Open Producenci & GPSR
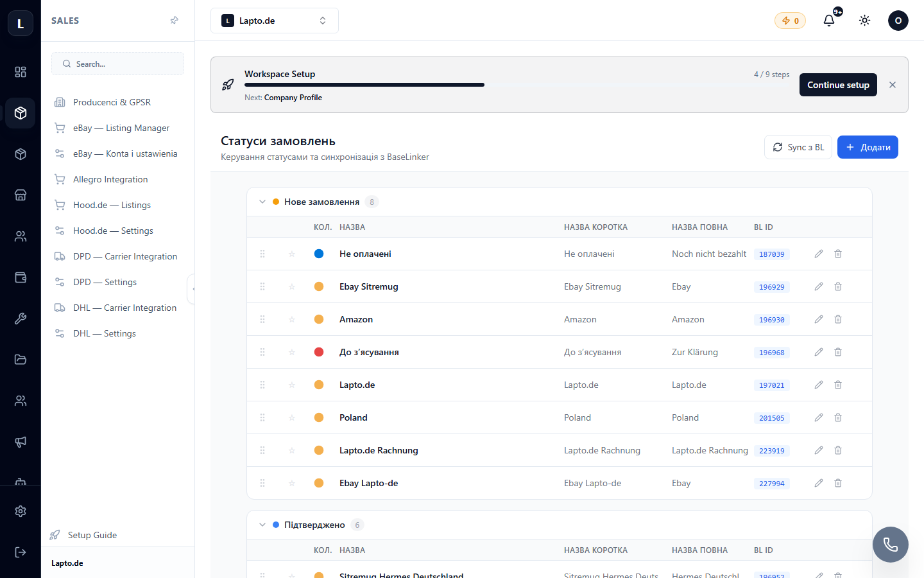The image size is (924, 578). pyautogui.click(x=117, y=102)
